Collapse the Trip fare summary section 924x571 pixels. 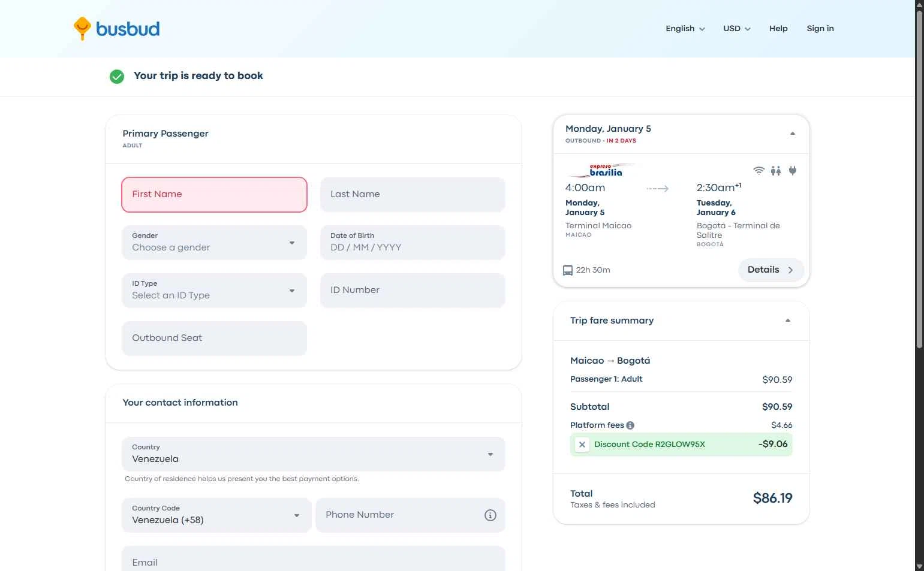(x=788, y=321)
